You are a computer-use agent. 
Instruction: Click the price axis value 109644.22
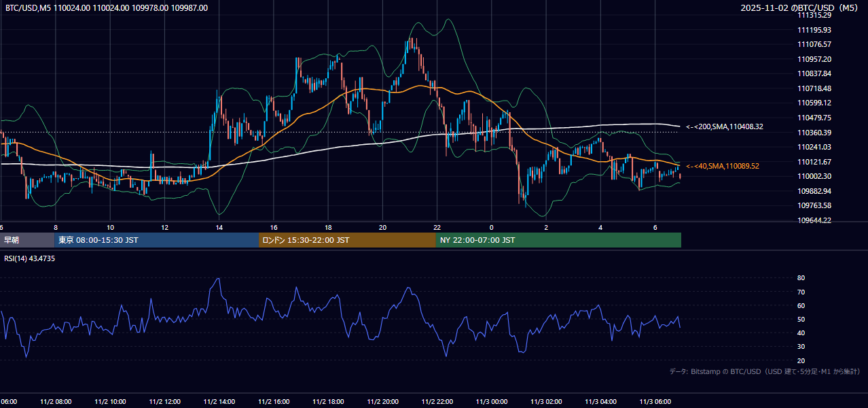coord(814,220)
